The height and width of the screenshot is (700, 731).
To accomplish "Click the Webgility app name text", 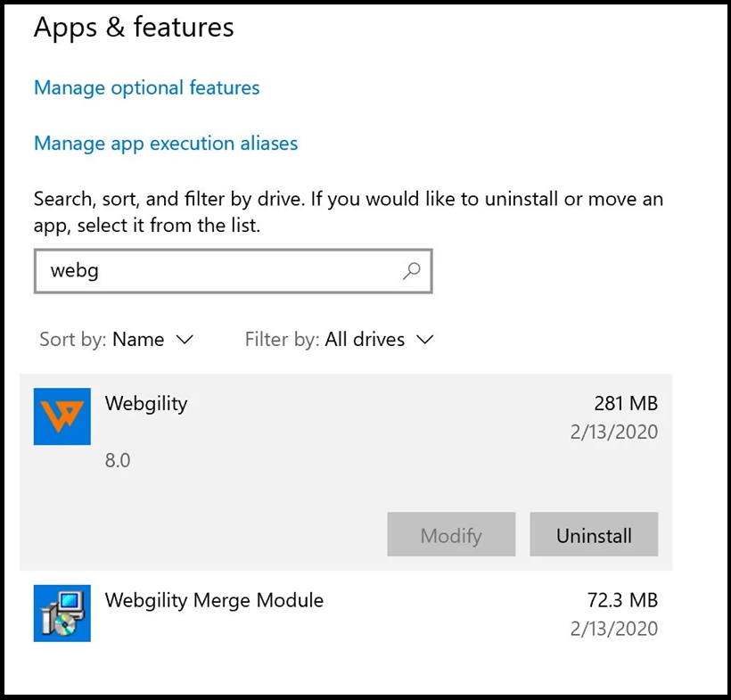I will coord(146,403).
